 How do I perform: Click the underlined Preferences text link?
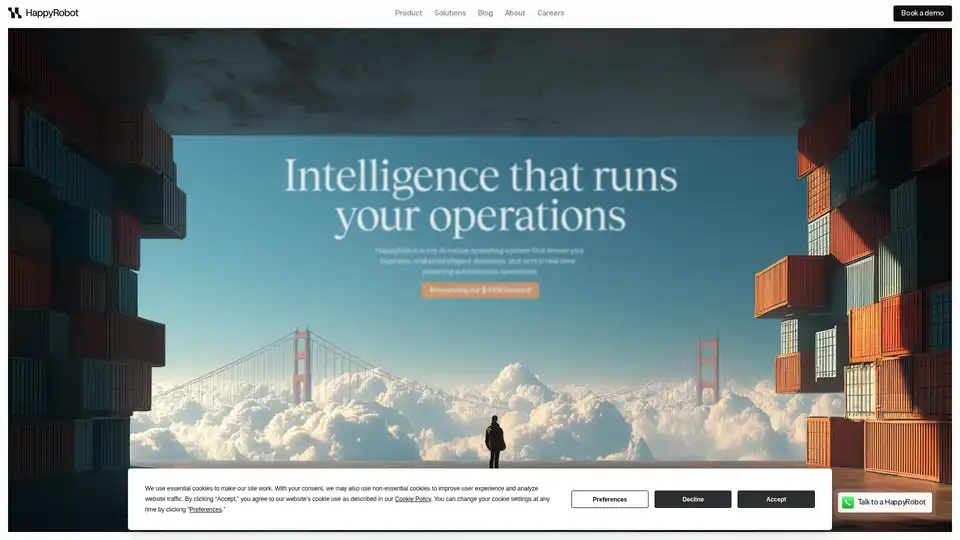pos(206,510)
